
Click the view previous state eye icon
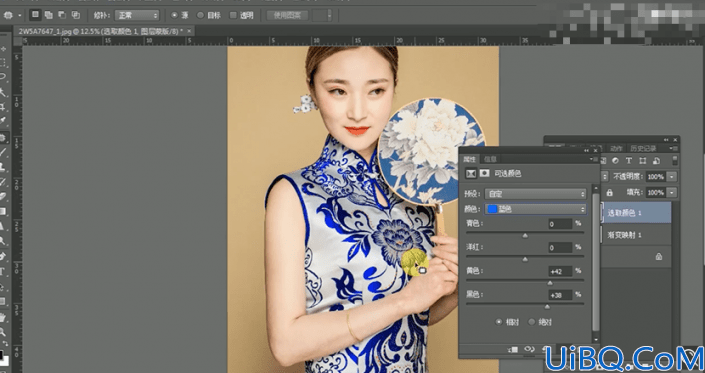tap(529, 349)
